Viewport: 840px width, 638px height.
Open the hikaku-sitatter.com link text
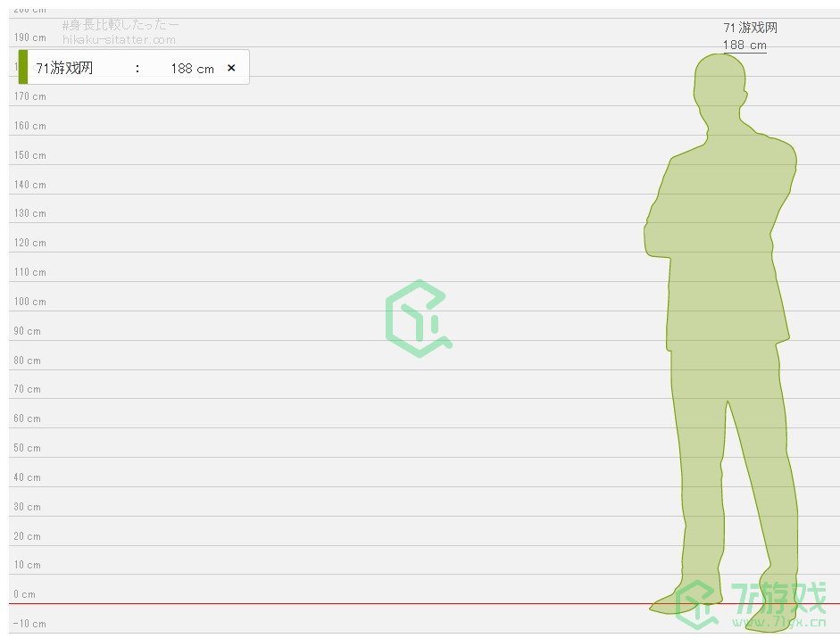pyautogui.click(x=119, y=40)
